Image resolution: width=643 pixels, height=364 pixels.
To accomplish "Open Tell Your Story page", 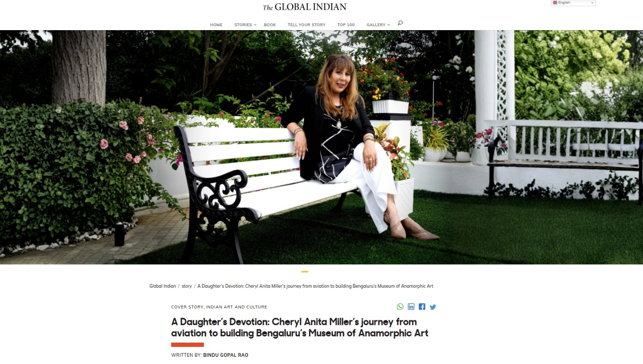I will tap(307, 25).
